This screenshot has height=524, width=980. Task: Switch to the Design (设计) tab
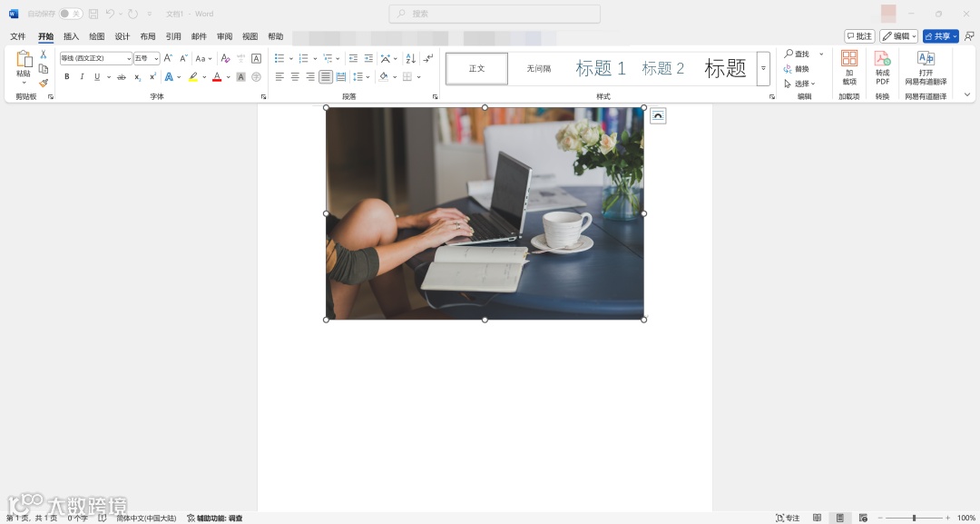coord(122,36)
